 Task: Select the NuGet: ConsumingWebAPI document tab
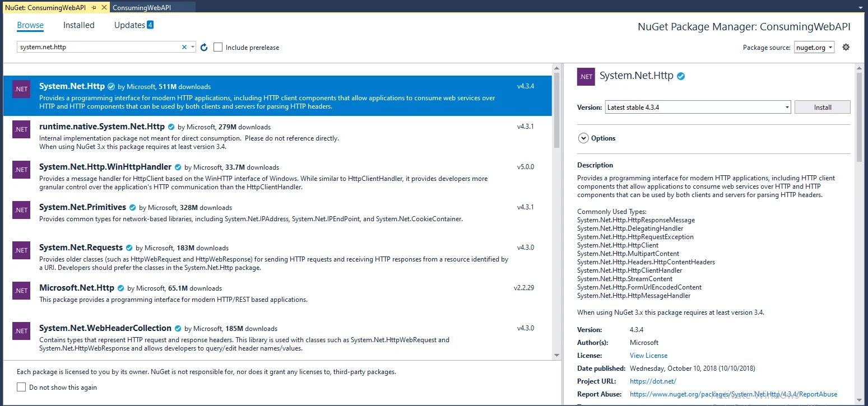(45, 7)
